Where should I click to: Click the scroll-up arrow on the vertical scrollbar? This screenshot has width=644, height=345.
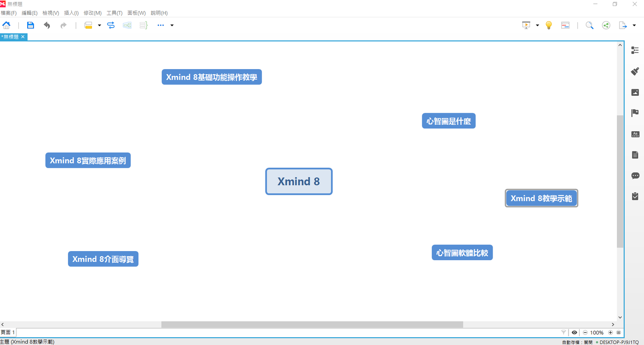[620, 45]
